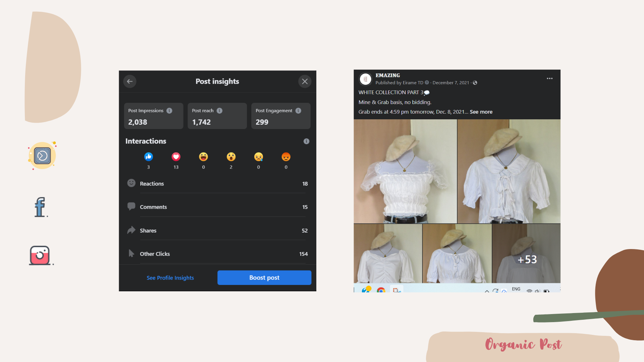
Task: Click the Reactions count 18
Action: [x=305, y=184]
